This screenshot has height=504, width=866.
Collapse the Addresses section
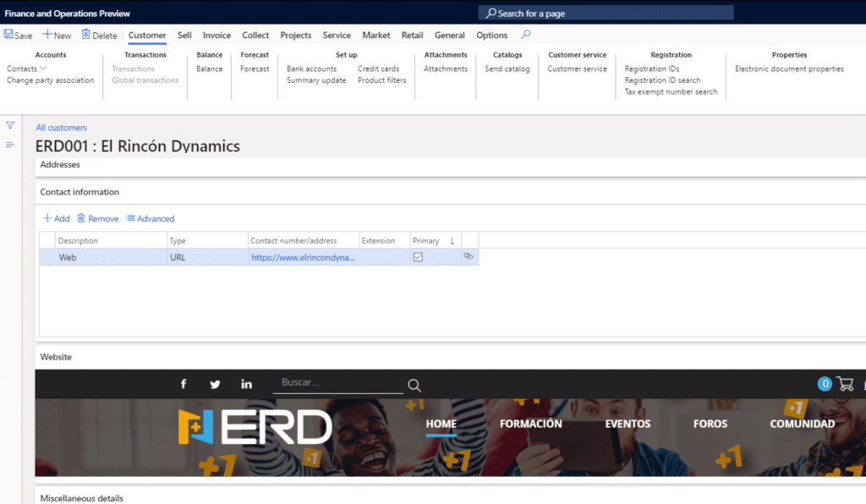pos(60,165)
